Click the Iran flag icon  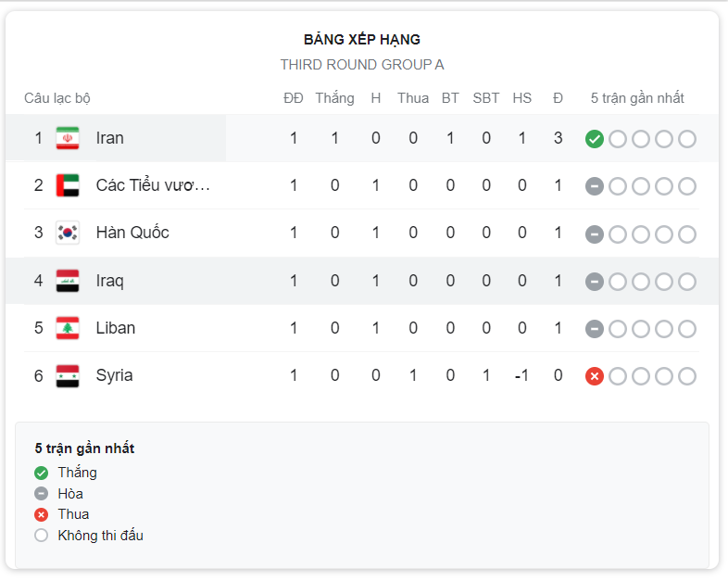click(68, 138)
